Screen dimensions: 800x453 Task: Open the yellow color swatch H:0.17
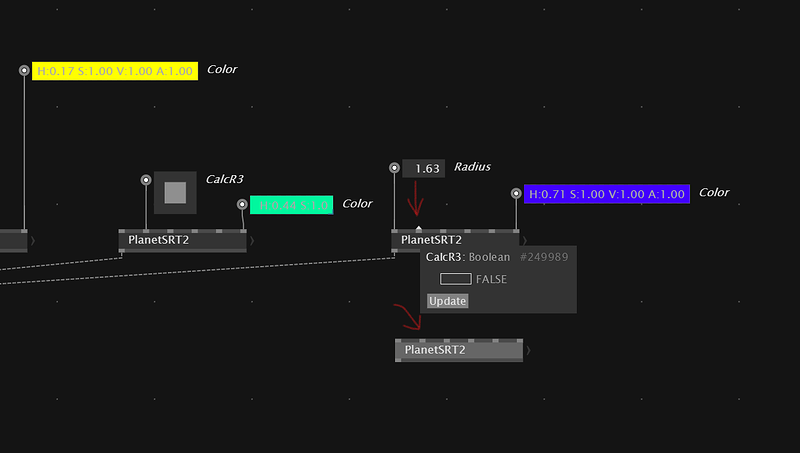(x=114, y=71)
